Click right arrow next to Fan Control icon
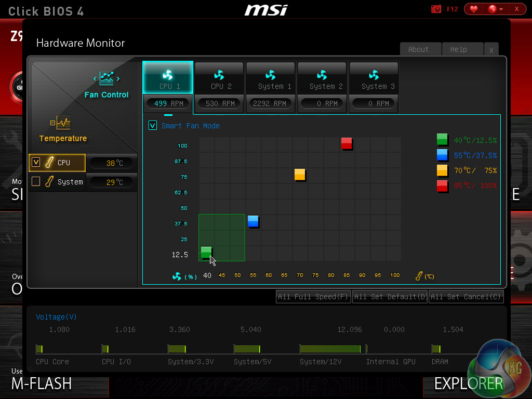This screenshot has width=532, height=399. (118, 79)
